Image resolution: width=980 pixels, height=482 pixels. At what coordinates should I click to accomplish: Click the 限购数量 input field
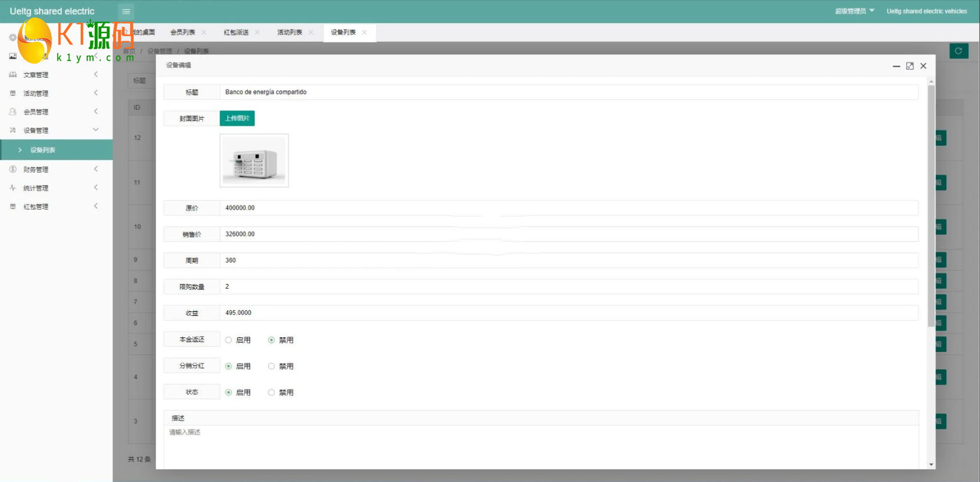(569, 286)
